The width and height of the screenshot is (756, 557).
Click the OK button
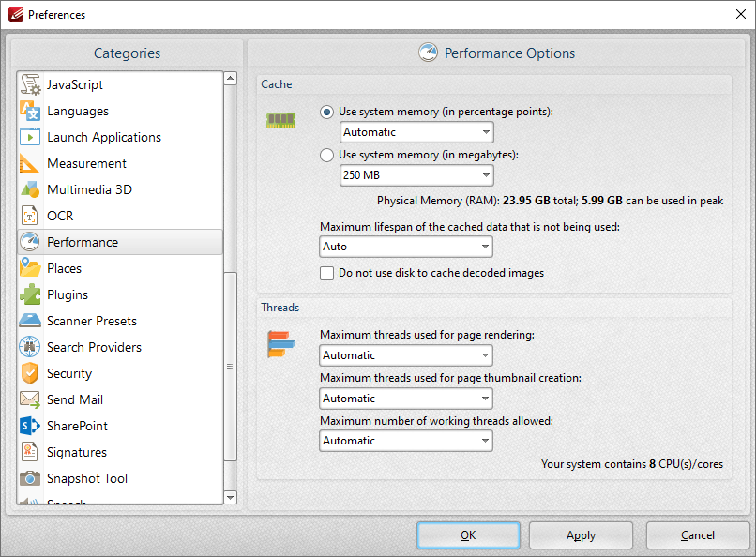coord(468,535)
